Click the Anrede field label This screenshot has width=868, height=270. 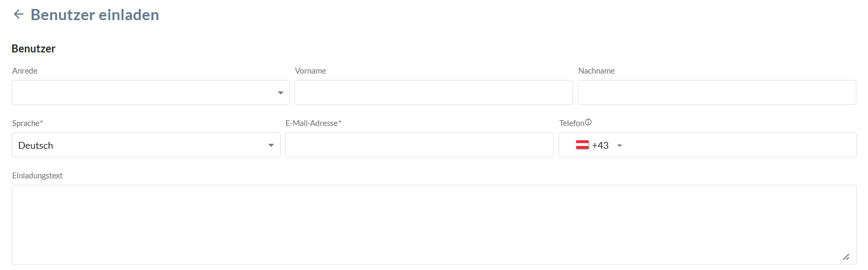tap(25, 71)
